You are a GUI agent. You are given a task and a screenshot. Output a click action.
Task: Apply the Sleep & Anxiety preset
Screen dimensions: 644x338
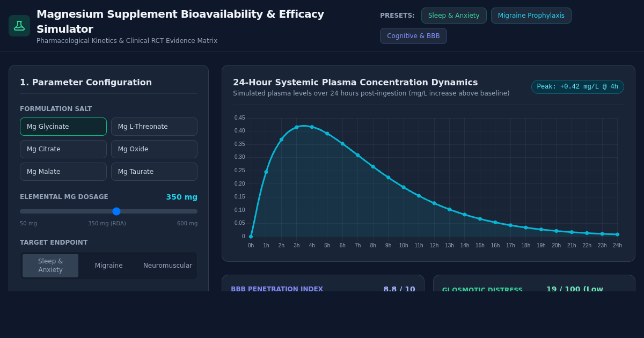tap(454, 16)
